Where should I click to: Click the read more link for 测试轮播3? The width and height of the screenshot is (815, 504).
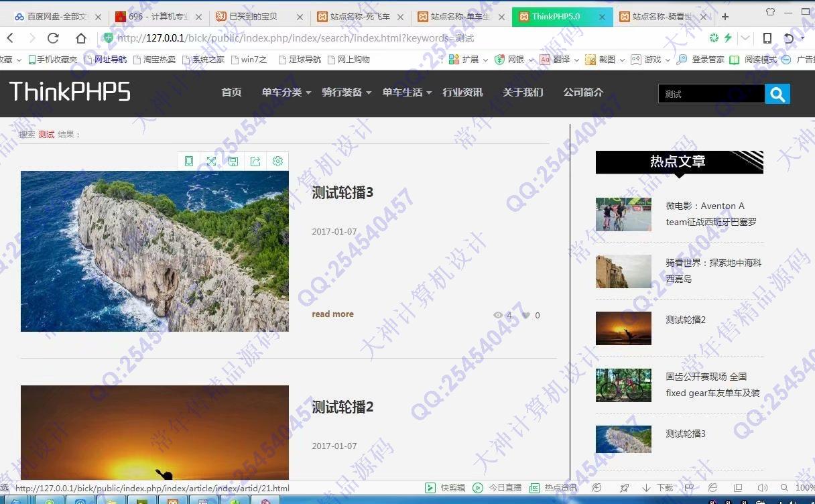tap(332, 314)
